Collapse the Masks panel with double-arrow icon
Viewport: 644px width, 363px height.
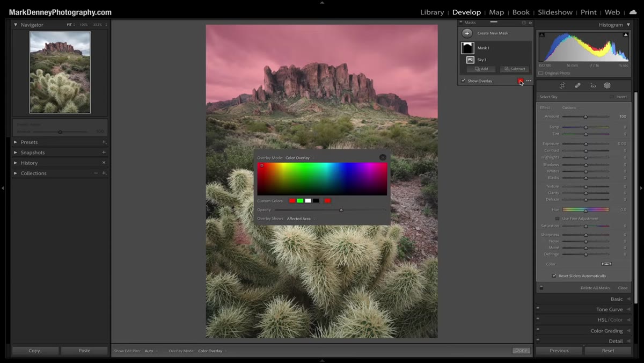[530, 23]
